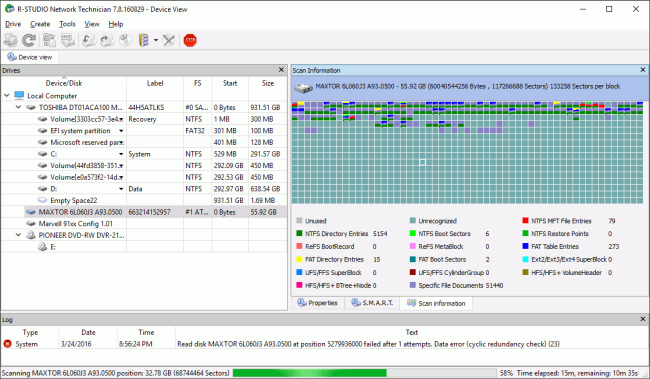Open the dropdown arrow on EFI system partition

[121, 131]
